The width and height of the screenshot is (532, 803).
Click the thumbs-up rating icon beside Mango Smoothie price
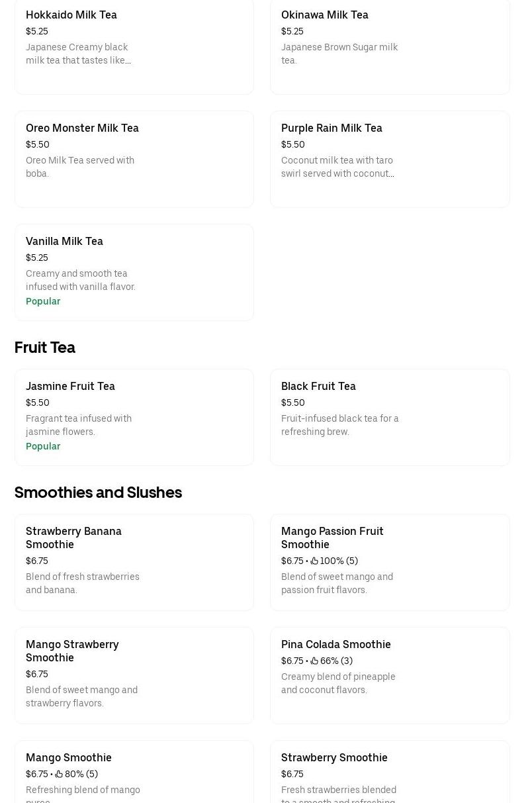[x=59, y=774]
